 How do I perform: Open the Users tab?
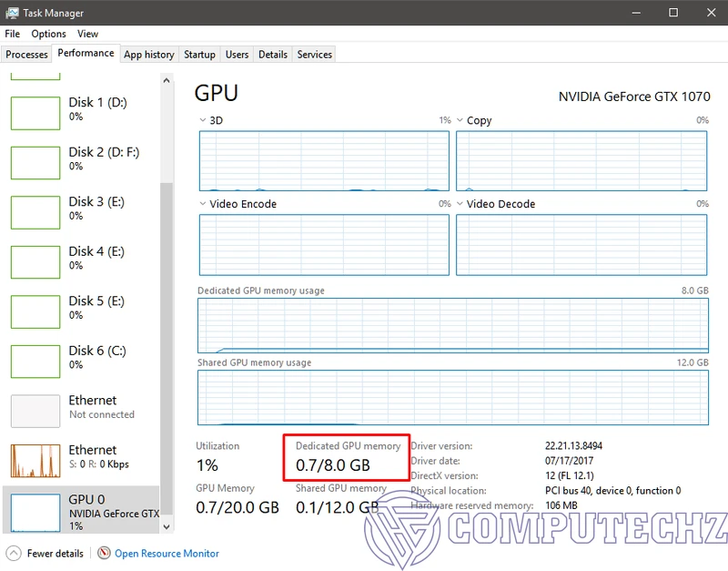[237, 55]
